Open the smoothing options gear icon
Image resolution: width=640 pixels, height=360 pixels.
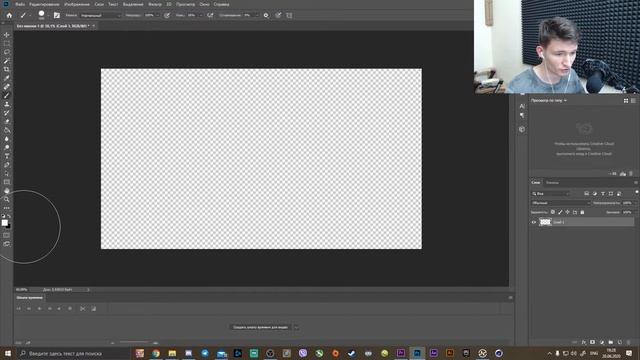click(266, 15)
